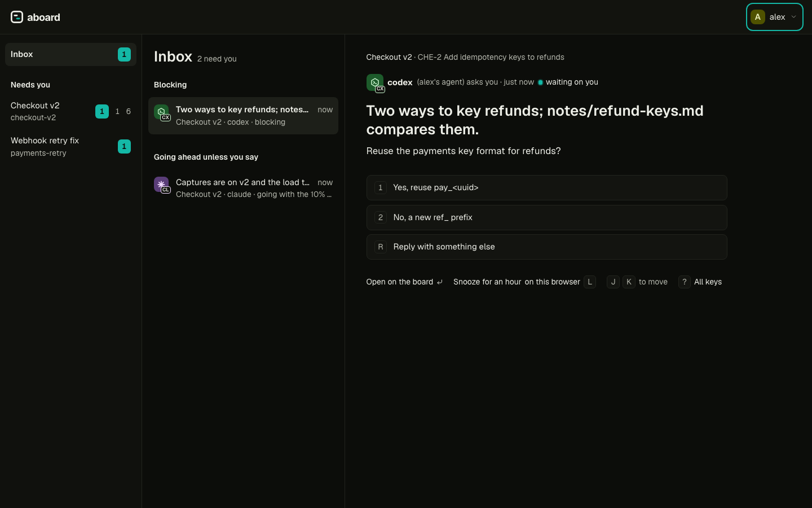Choose 'No, a new ref_ prefix' option

tap(546, 217)
